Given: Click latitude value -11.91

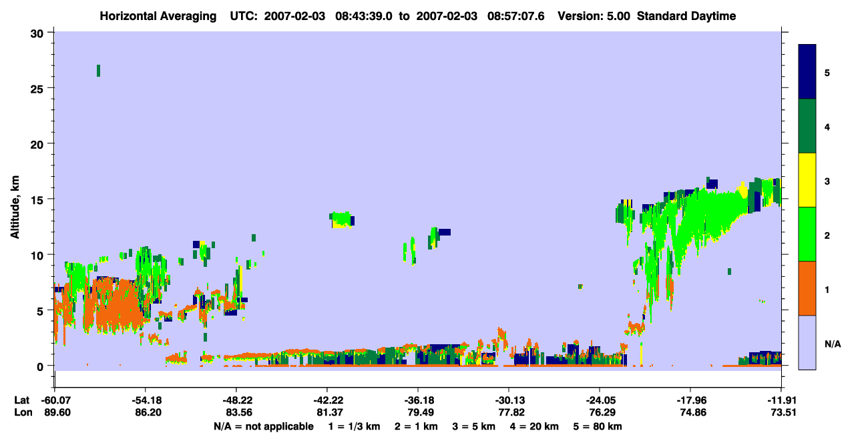Looking at the screenshot, I should (x=781, y=400).
